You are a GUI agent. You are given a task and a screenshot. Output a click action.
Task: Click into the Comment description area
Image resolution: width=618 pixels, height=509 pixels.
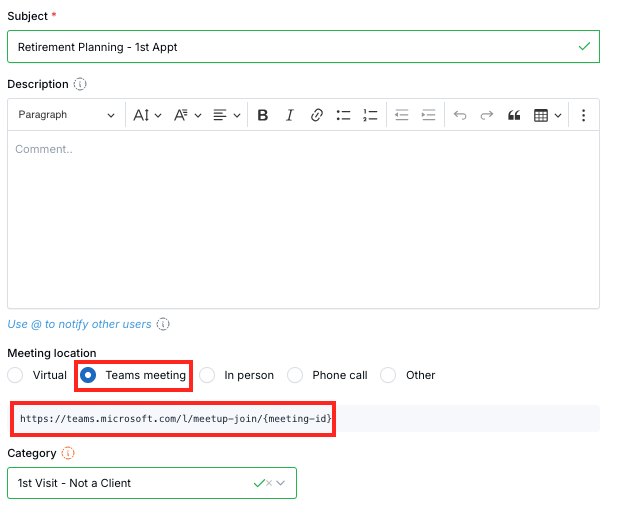pyautogui.click(x=303, y=220)
